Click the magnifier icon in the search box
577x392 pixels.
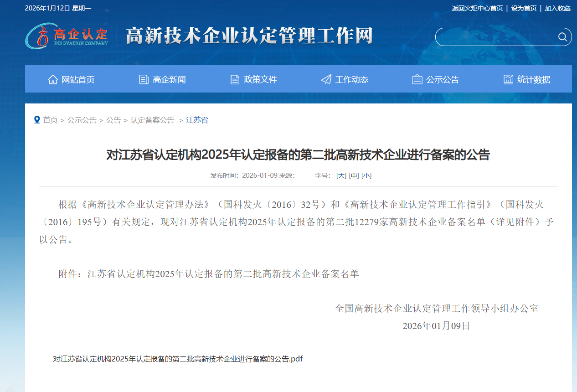[x=562, y=37]
